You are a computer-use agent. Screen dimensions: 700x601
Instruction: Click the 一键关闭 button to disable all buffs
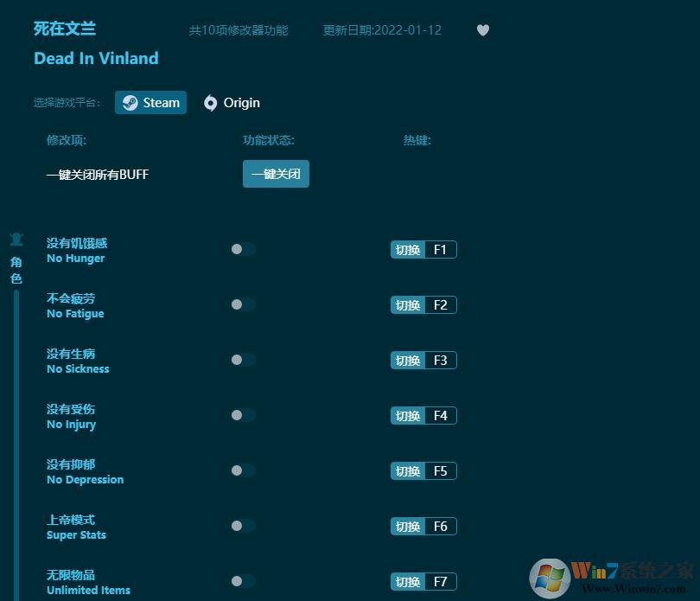point(276,174)
